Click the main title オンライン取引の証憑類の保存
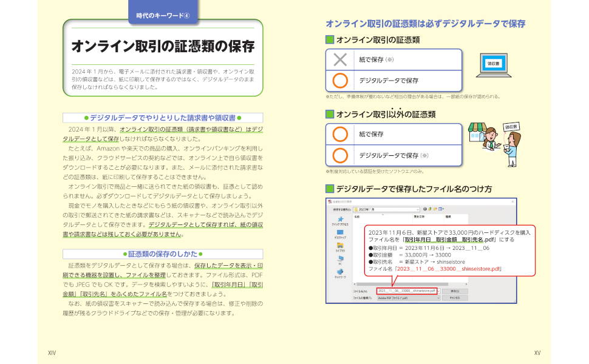This screenshot has height=364, width=589. click(x=163, y=46)
